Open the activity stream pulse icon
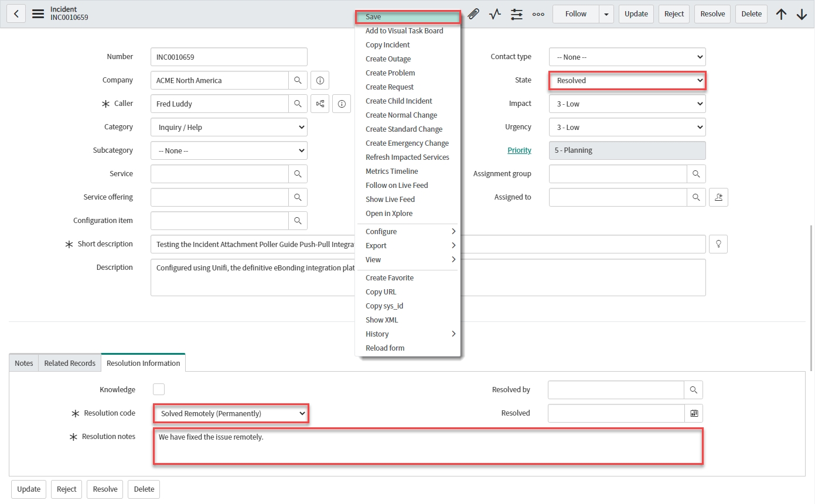Viewport: 815px width, 504px height. pyautogui.click(x=495, y=14)
